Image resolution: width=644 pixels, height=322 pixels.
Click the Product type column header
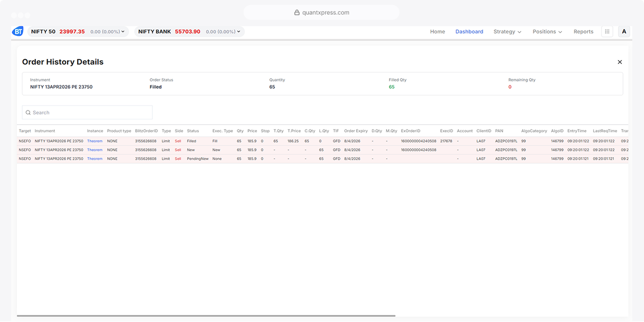click(x=119, y=131)
